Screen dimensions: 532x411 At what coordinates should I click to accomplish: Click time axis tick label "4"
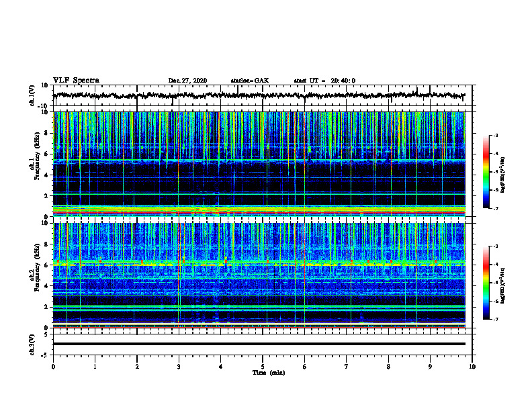221,367
